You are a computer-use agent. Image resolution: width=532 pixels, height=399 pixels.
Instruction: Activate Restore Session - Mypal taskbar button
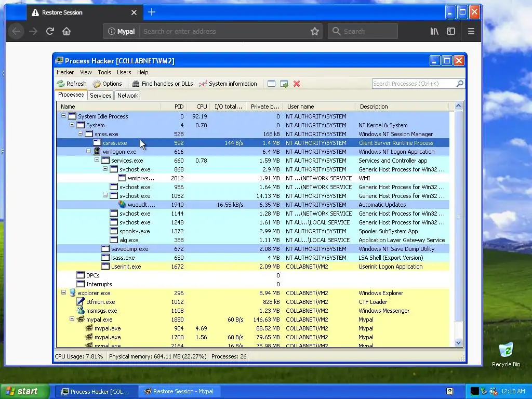tap(179, 392)
